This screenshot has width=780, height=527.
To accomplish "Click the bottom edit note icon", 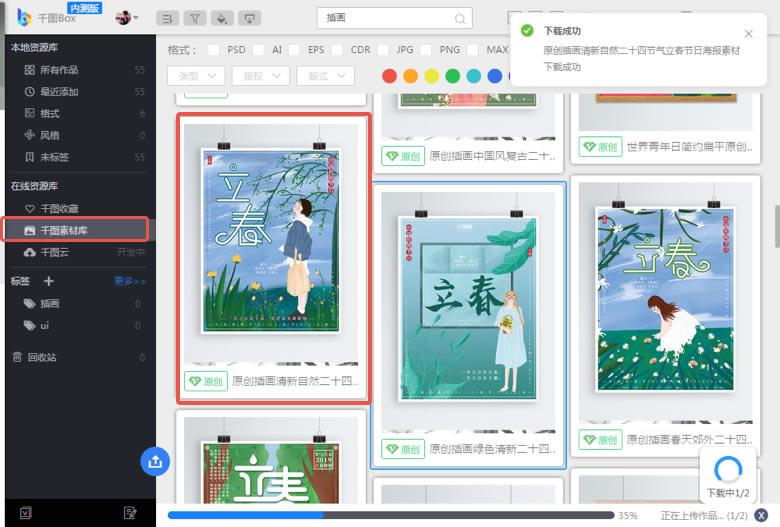I will 130,513.
